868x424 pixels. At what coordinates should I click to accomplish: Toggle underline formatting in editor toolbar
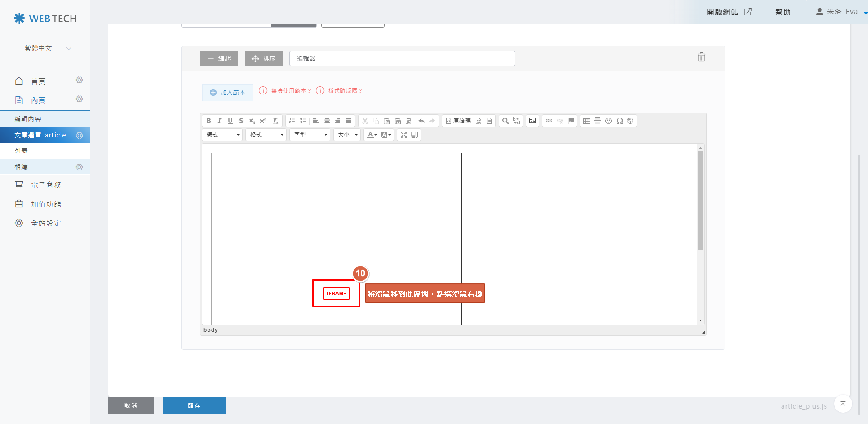(x=230, y=121)
